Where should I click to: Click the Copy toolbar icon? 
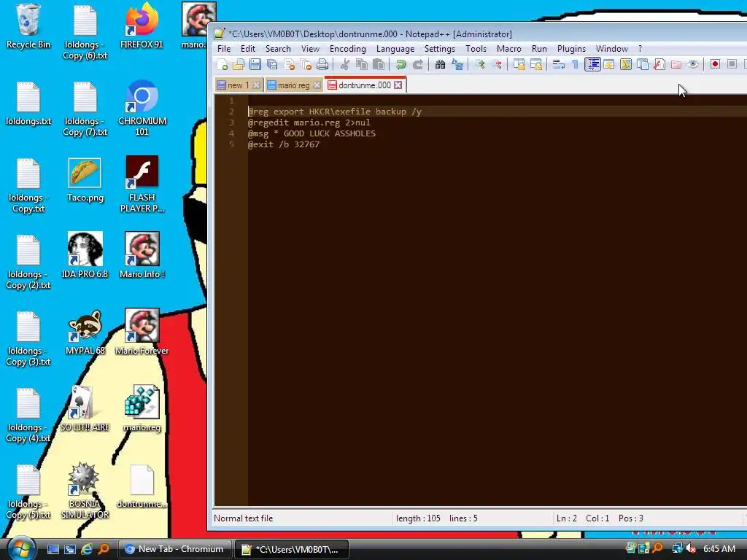coord(362,64)
